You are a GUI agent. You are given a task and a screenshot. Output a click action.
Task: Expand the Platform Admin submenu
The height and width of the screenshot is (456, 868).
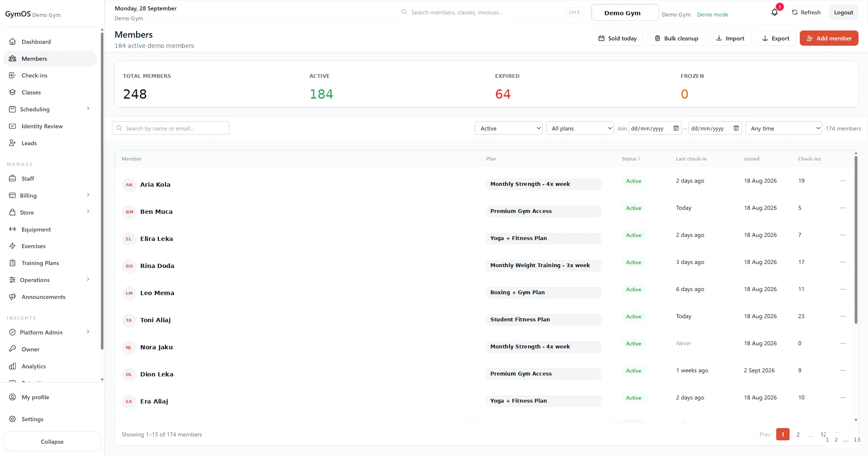pyautogui.click(x=50, y=332)
